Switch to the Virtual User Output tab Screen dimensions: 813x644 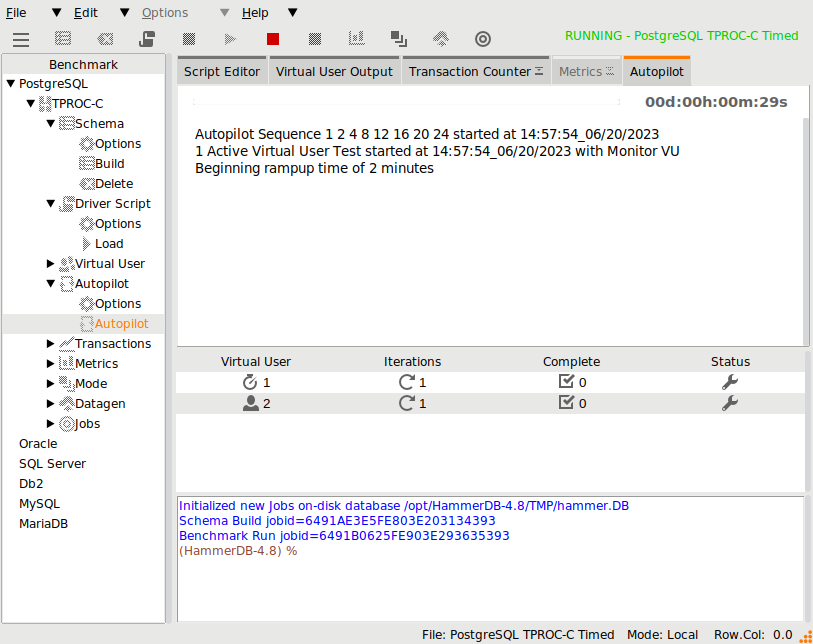[334, 71]
